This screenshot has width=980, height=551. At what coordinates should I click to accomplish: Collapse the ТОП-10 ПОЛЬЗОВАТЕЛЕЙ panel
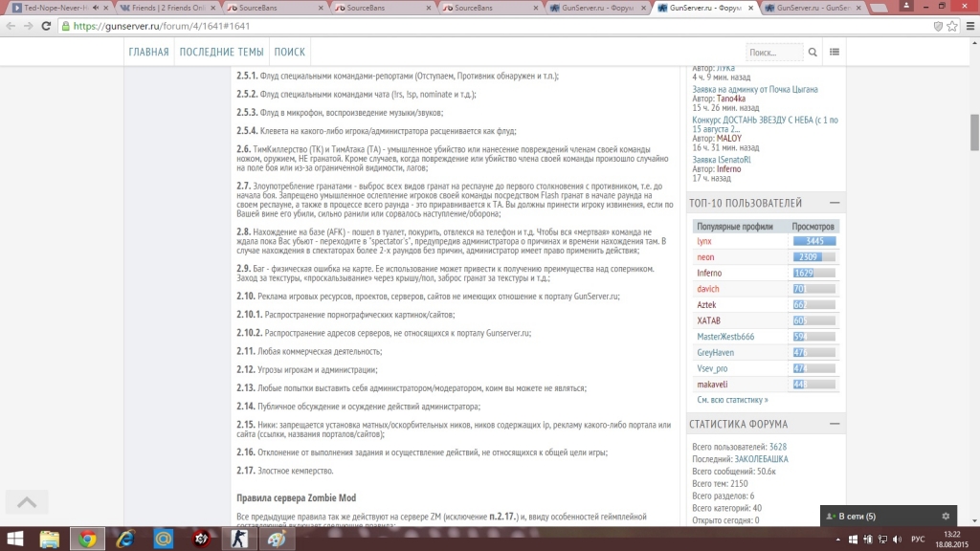click(x=835, y=203)
